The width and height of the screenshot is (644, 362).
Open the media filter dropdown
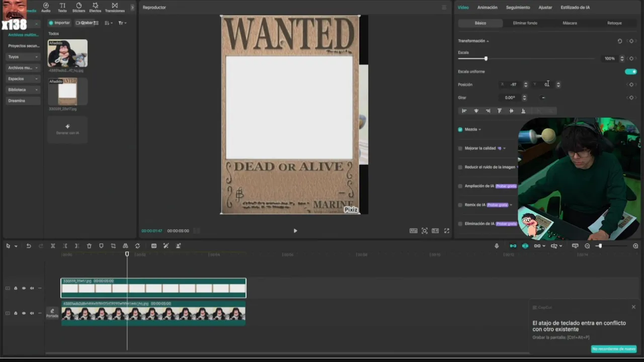click(122, 23)
